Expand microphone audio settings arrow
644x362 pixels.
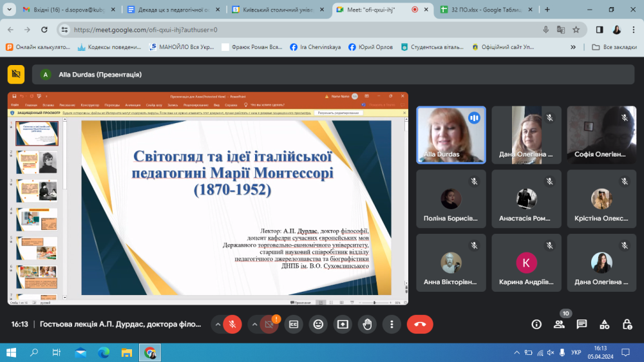pyautogui.click(x=218, y=324)
